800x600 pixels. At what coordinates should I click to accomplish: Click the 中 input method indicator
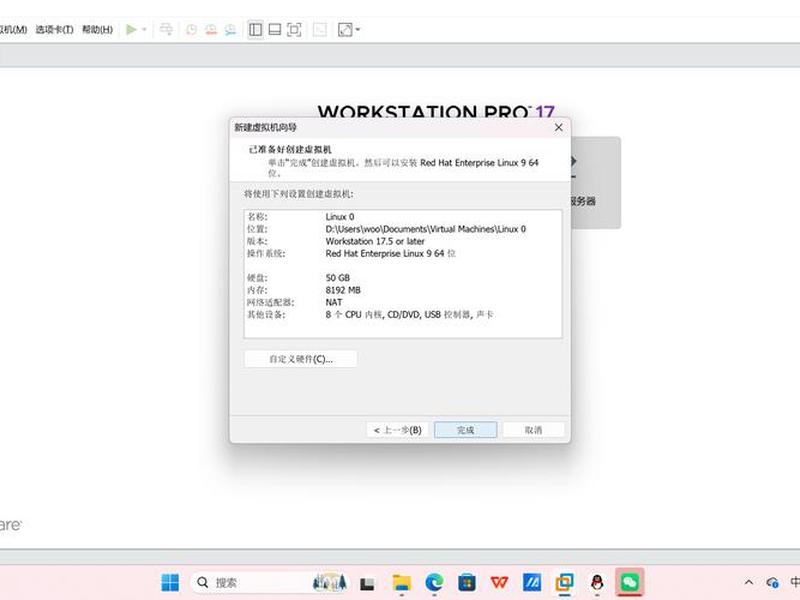795,582
